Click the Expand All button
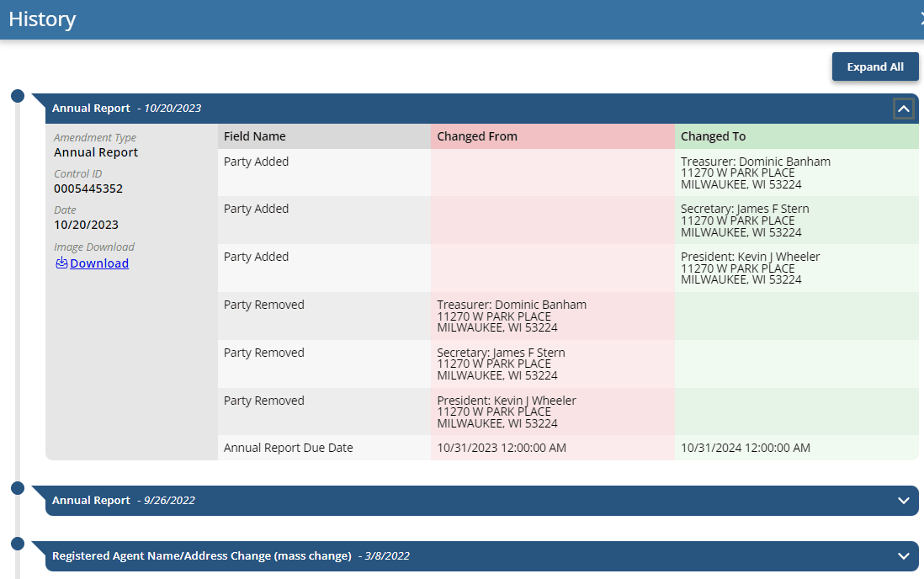This screenshot has width=924, height=579. coord(875,67)
